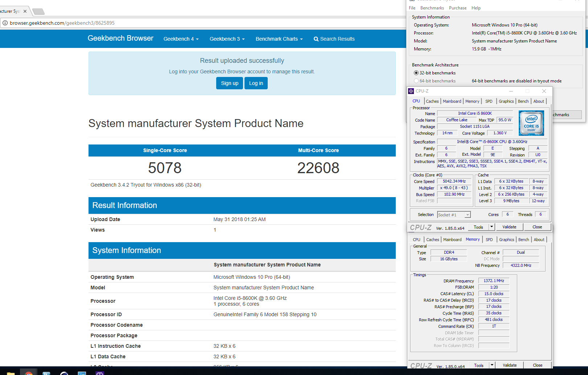Viewport: 588px width, 375px height.
Task: Expand Tools dropdown arrow in lower CPU-Z
Action: [x=492, y=365]
